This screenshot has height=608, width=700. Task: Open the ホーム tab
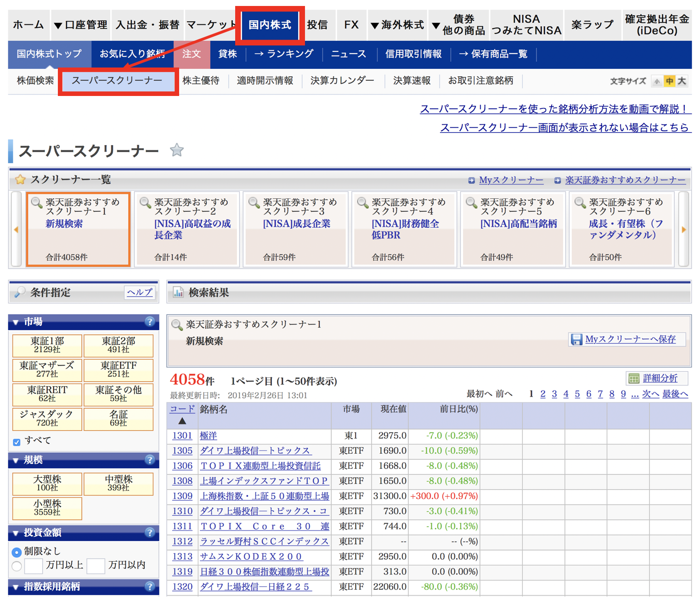[x=28, y=25]
